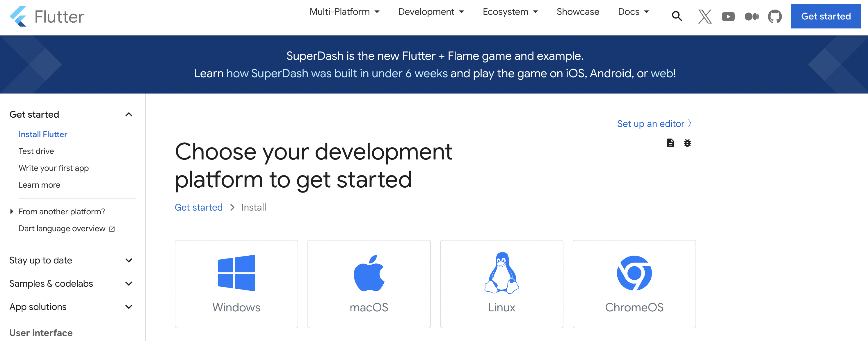868x341 pixels.
Task: Expand the Stay up to date section
Action: coord(129,260)
